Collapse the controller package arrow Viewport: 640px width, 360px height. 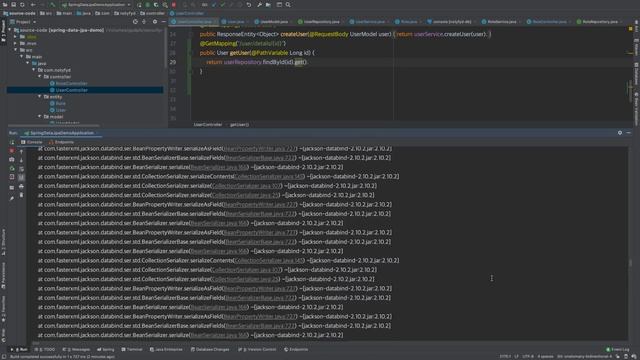40,76
